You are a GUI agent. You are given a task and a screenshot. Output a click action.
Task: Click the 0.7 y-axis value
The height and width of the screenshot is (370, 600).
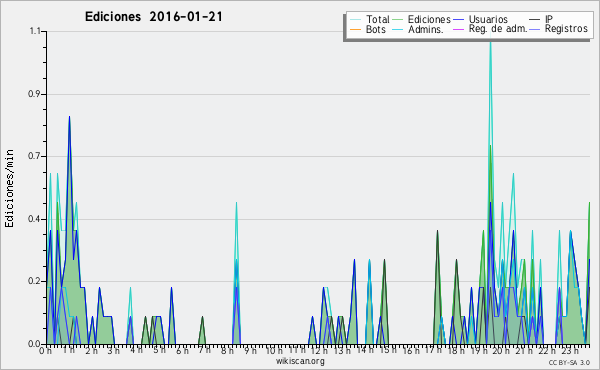(x=34, y=156)
